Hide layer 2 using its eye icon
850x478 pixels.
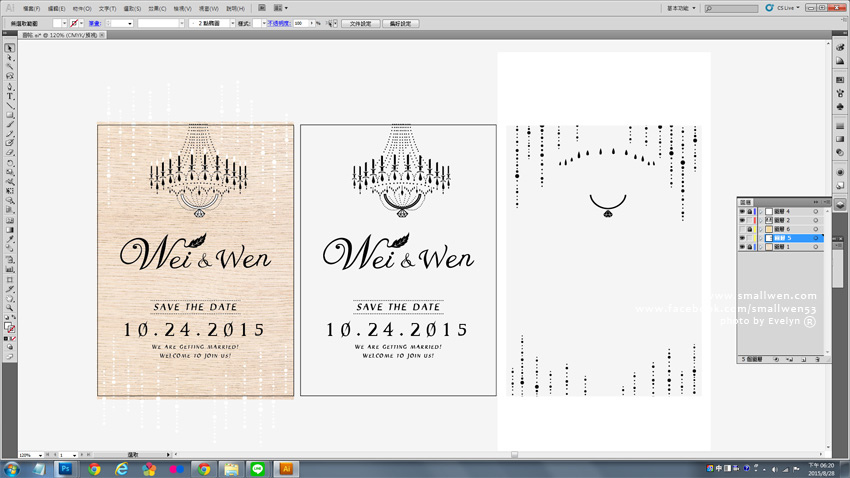pos(742,221)
